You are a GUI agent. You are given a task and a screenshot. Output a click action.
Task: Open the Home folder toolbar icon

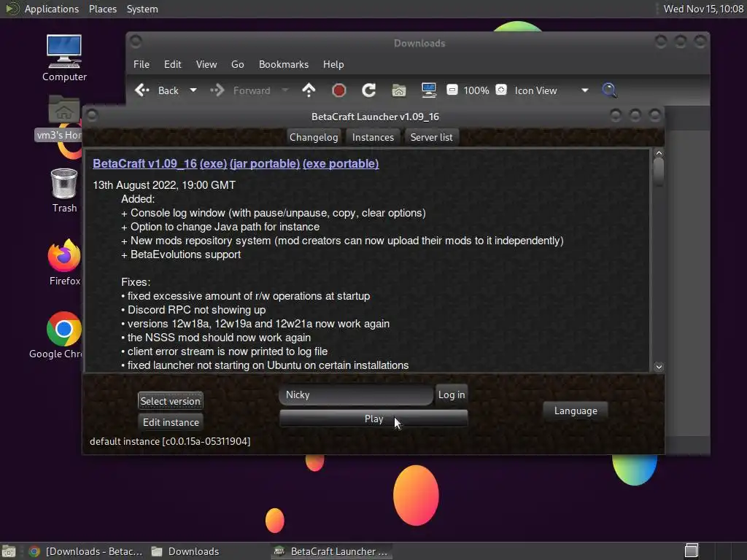[x=399, y=90]
